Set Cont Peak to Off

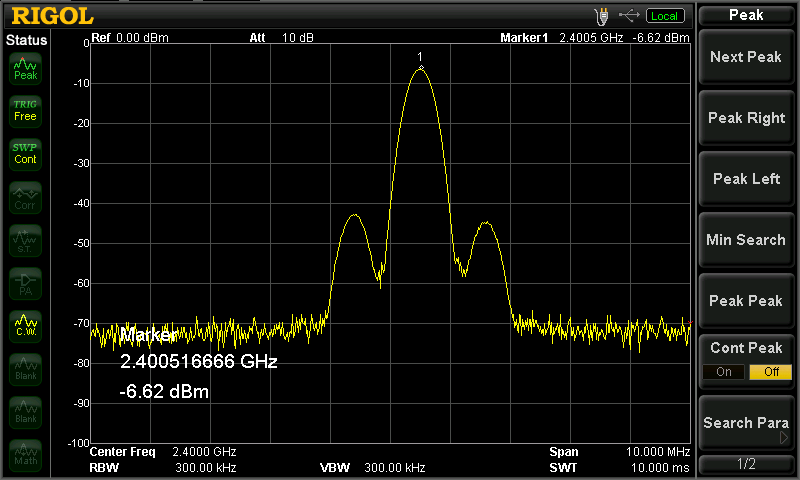point(771,372)
